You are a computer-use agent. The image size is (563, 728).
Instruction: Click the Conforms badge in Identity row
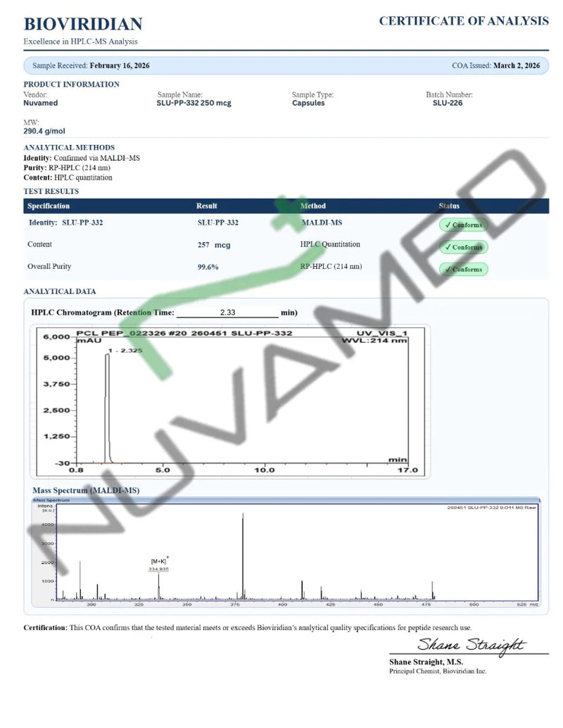(x=464, y=225)
